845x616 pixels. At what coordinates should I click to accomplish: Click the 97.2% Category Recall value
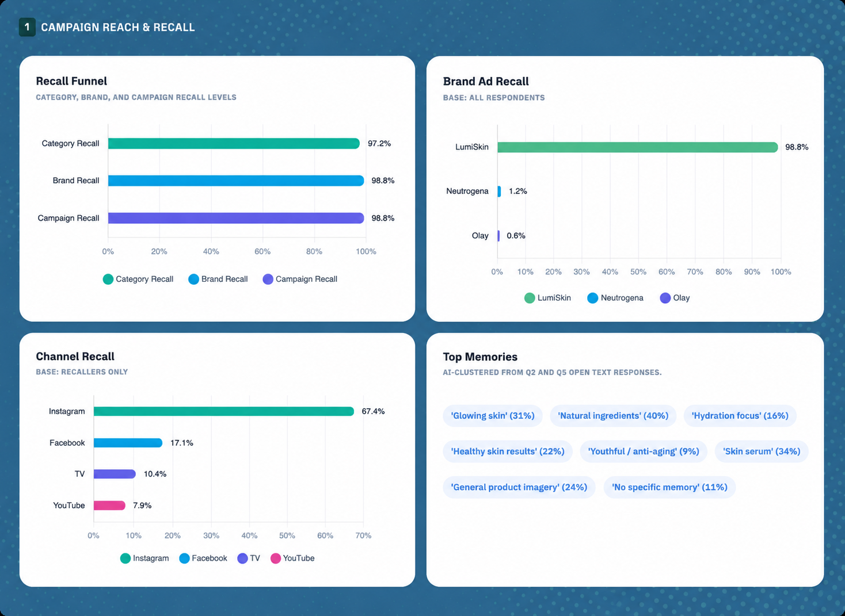pos(379,143)
